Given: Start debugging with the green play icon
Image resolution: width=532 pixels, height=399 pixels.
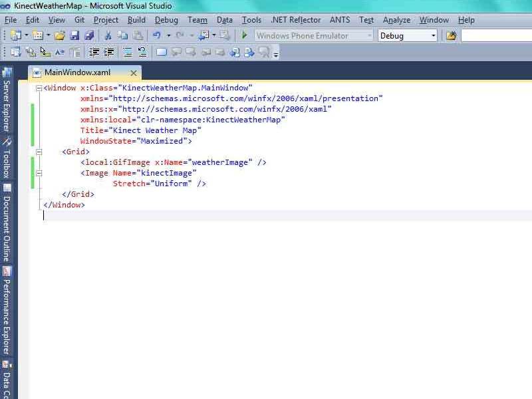Looking at the screenshot, I should pyautogui.click(x=244, y=35).
